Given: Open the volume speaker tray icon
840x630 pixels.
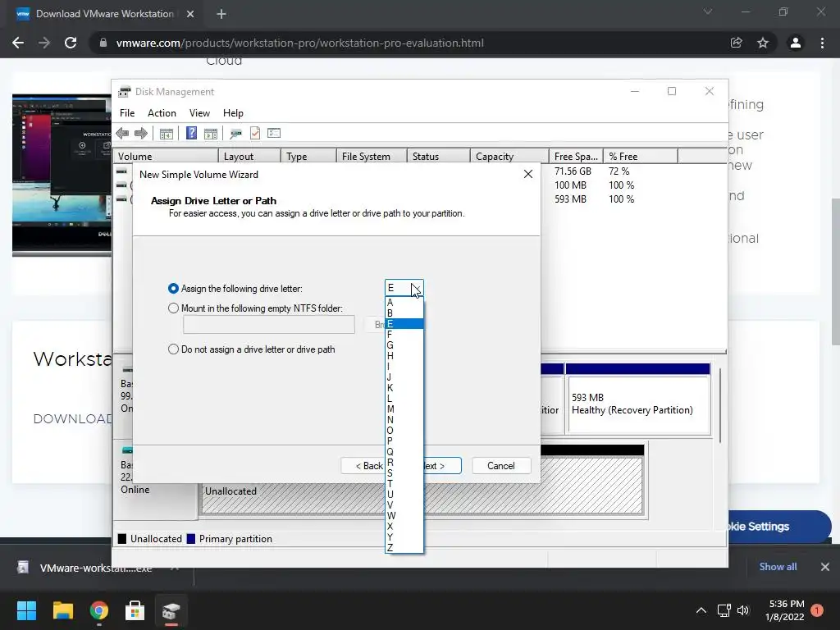Looking at the screenshot, I should pyautogui.click(x=743, y=610).
